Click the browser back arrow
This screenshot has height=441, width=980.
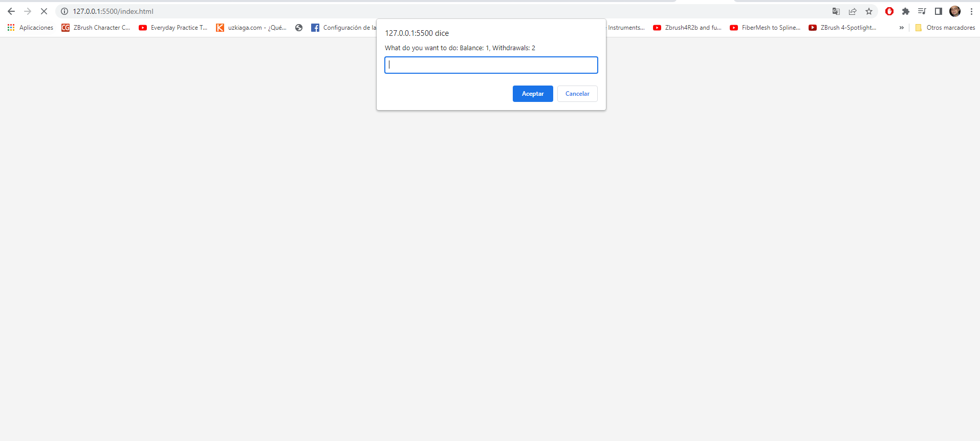pyautogui.click(x=11, y=11)
